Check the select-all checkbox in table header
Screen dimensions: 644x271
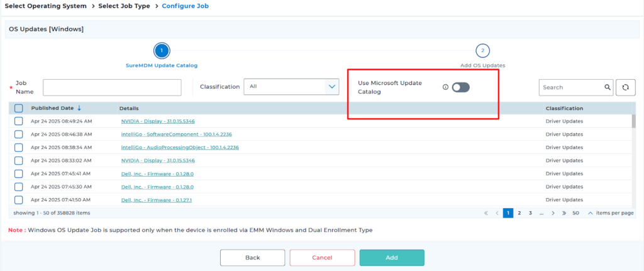click(19, 108)
